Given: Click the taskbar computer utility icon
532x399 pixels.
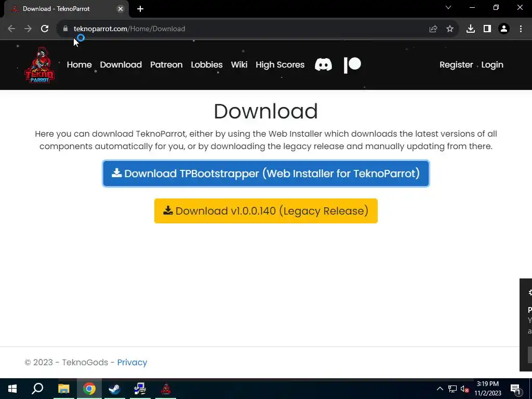Looking at the screenshot, I should coord(140,389).
